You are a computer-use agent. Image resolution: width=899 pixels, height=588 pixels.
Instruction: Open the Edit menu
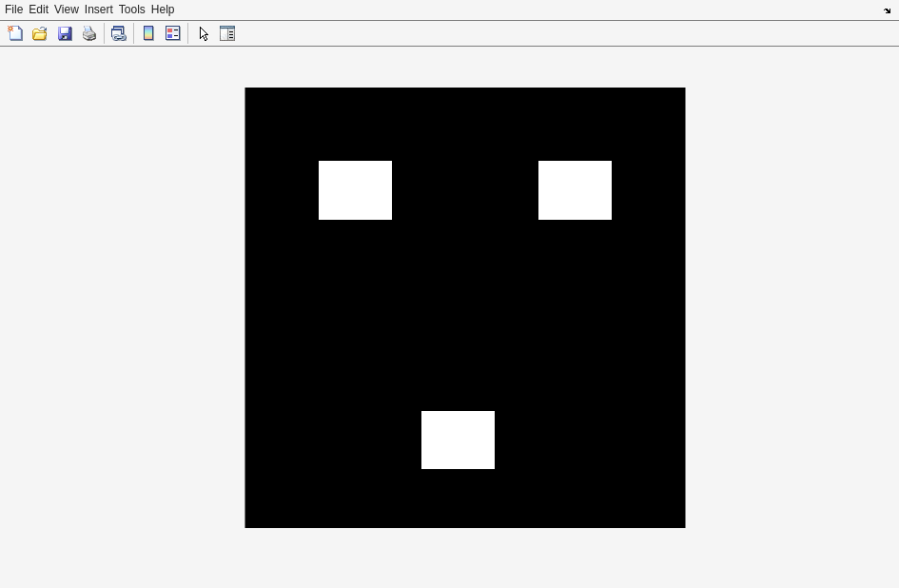pos(38,10)
